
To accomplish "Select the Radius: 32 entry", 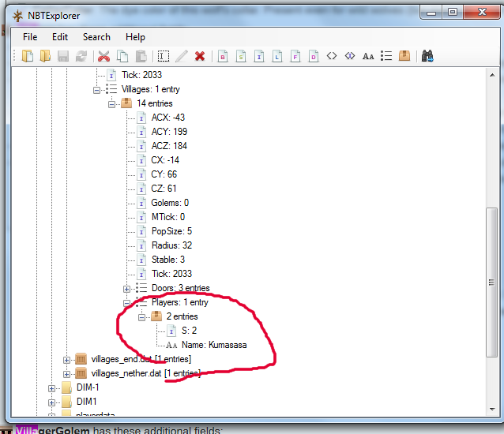I will (x=171, y=245).
